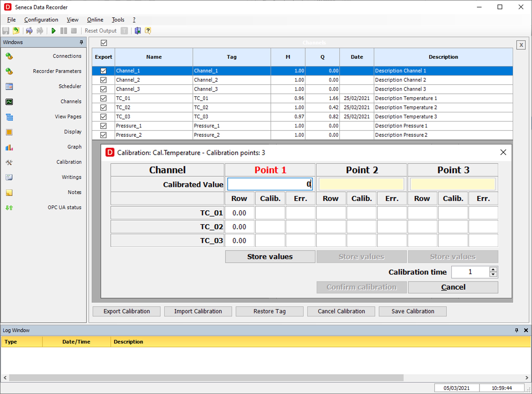Image resolution: width=532 pixels, height=394 pixels.
Task: Open the Graph sidebar icon
Action: [9, 147]
